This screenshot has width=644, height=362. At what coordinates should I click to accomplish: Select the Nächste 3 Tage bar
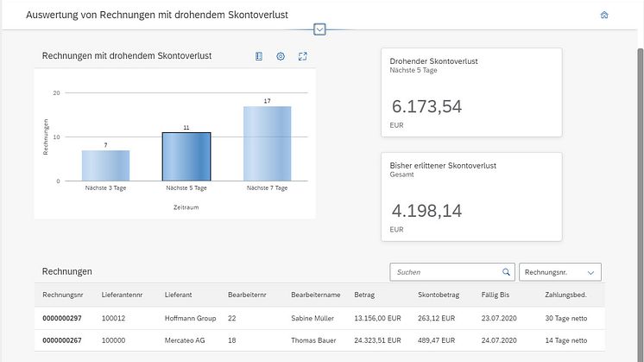coord(105,165)
